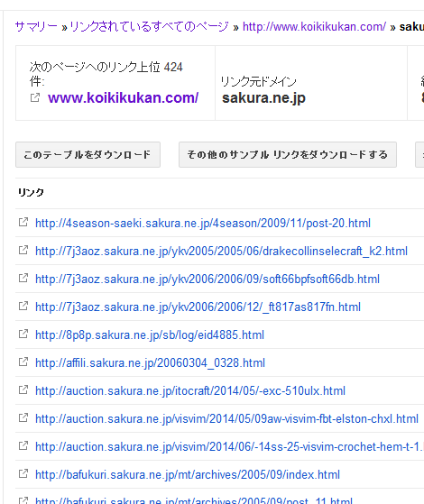
Task: Open visvim fbt-elston-chxl.html link
Action: 226,419
